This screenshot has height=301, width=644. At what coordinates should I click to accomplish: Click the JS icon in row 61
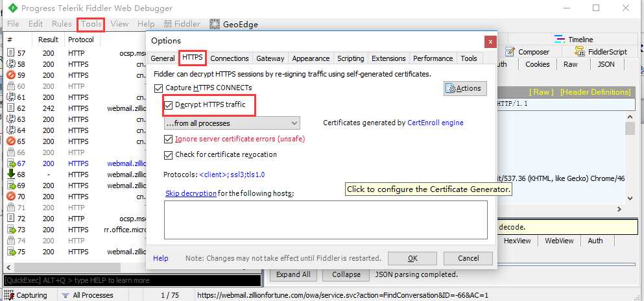pyautogui.click(x=11, y=97)
